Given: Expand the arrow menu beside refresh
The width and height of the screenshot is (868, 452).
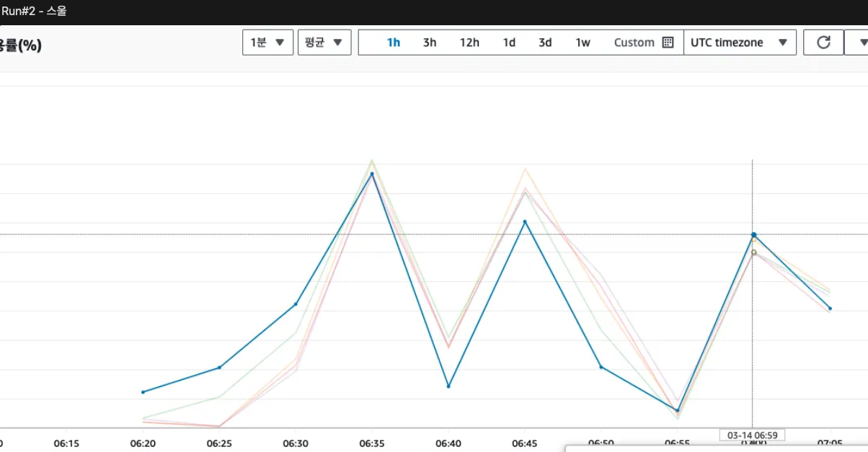Looking at the screenshot, I should (x=858, y=43).
